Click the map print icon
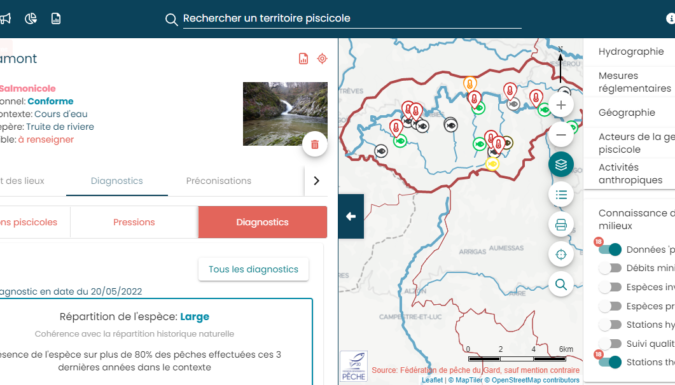This screenshot has height=385, width=675. 561,224
